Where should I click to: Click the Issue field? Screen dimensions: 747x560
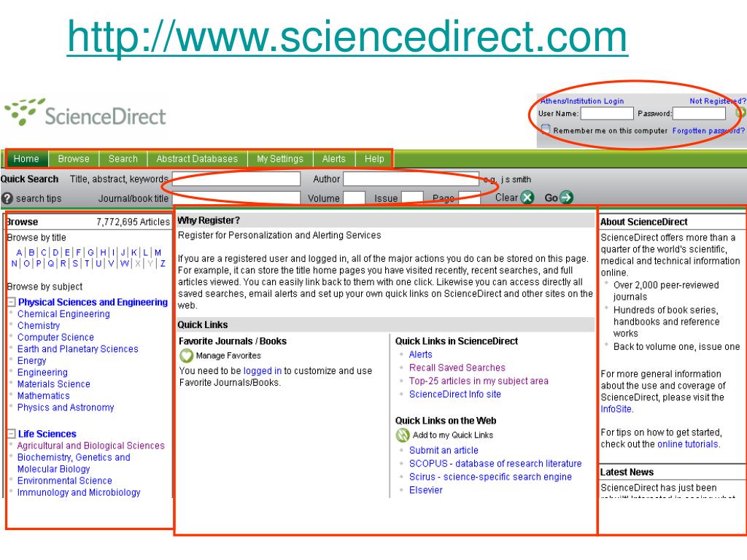(413, 198)
